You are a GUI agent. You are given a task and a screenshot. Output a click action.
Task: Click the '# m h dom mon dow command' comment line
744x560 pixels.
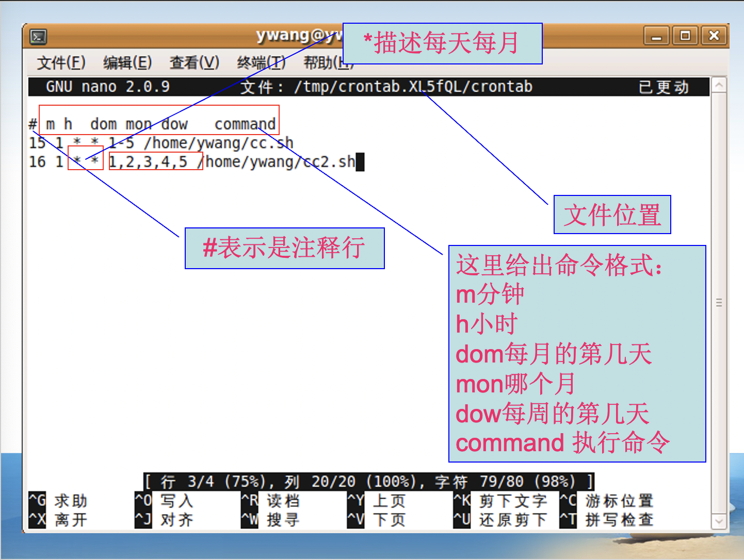[x=153, y=124]
